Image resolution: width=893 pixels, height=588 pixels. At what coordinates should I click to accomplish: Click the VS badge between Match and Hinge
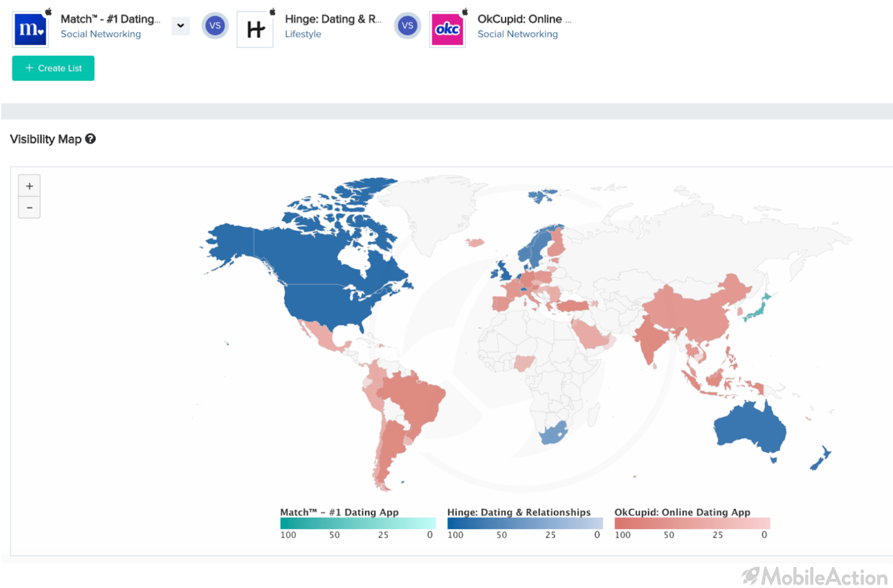point(215,26)
